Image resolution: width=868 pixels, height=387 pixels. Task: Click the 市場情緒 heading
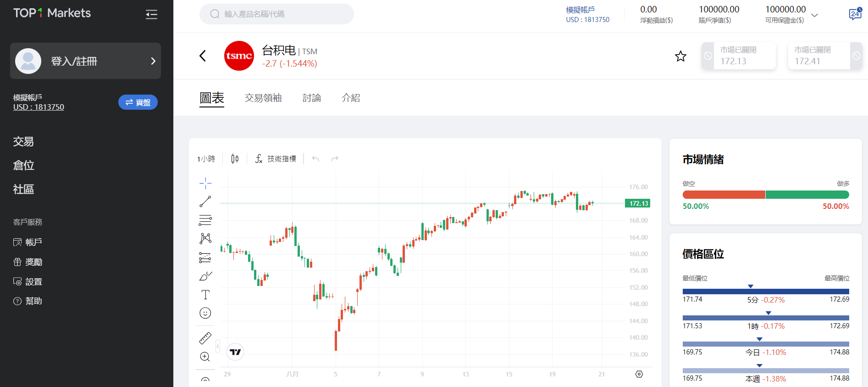pos(703,160)
